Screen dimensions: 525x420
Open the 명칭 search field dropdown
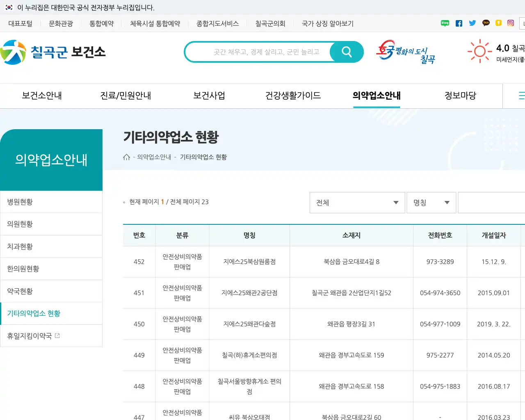point(431,203)
